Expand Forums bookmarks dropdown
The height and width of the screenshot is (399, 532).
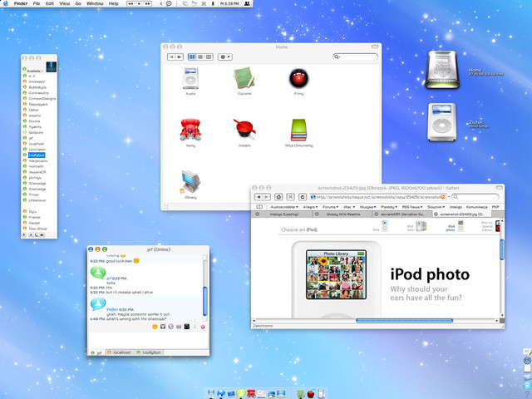pyautogui.click(x=331, y=207)
